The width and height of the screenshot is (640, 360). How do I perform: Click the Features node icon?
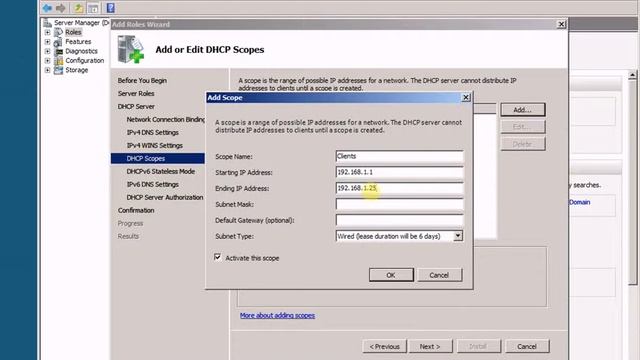58,42
